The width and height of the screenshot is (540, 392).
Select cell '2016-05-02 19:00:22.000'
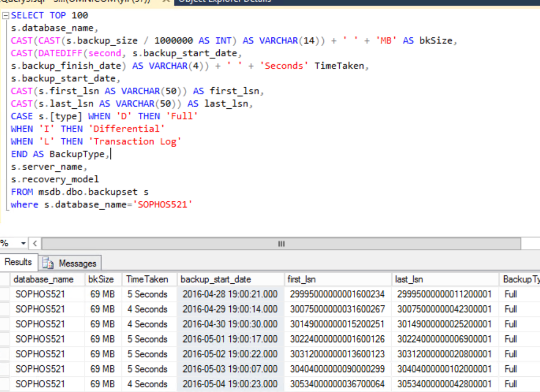tap(230, 354)
